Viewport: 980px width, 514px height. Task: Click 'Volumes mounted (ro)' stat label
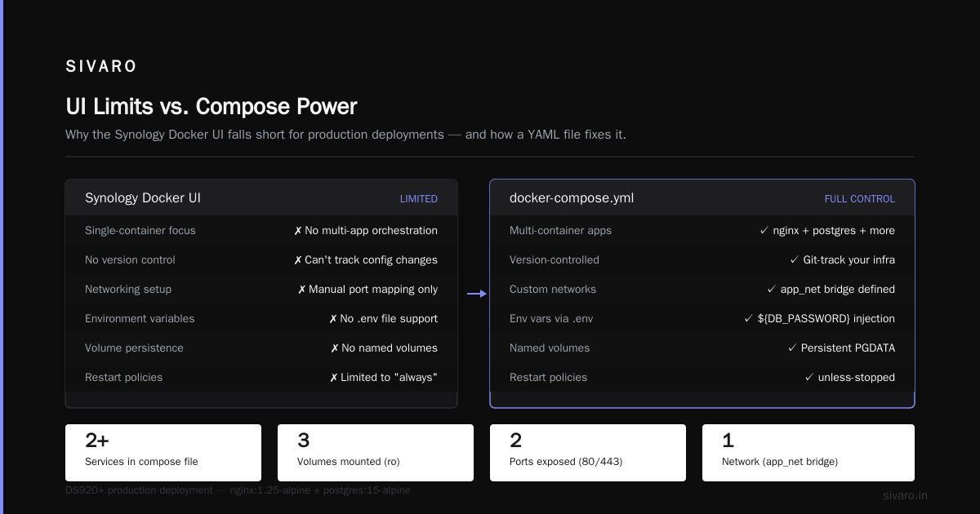tap(350, 462)
